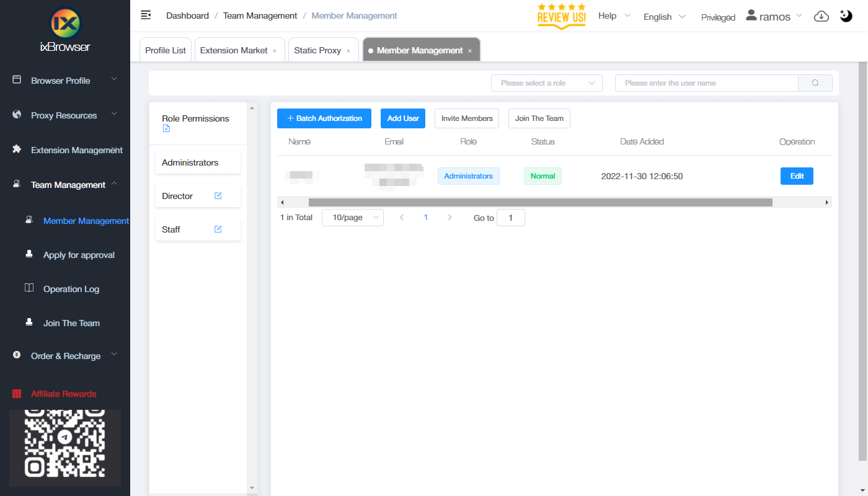This screenshot has height=496, width=868.
Task: Click the cloud download icon
Action: [x=821, y=16]
